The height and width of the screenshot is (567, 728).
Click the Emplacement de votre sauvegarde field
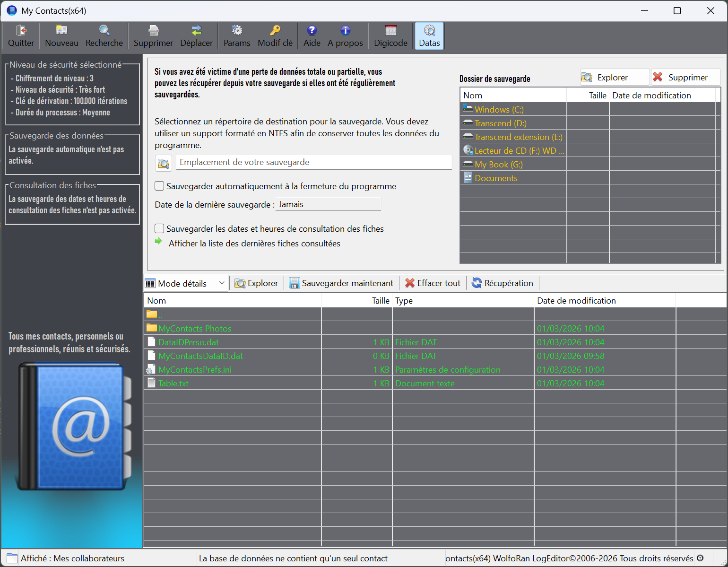(313, 162)
